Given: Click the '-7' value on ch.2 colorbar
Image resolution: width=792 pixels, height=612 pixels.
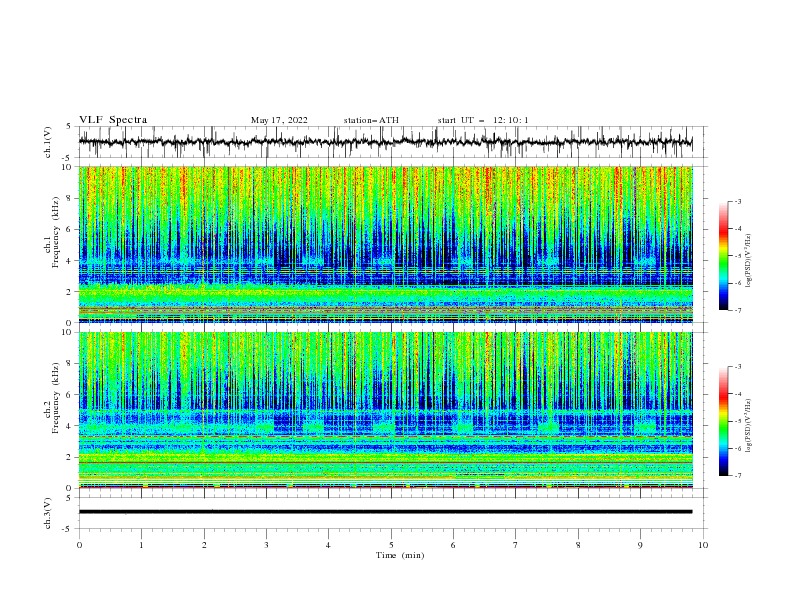Looking at the screenshot, I should (x=737, y=475).
